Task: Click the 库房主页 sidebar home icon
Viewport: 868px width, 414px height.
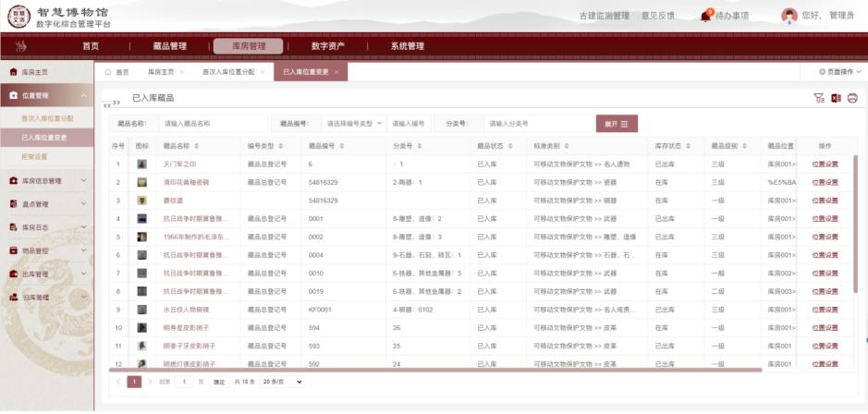Action: (13, 71)
